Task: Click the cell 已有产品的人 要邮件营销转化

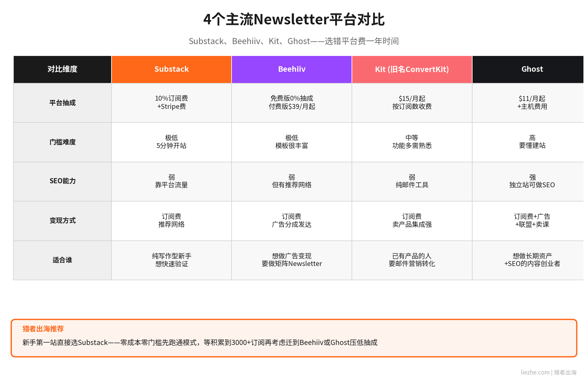Action: pos(412,260)
